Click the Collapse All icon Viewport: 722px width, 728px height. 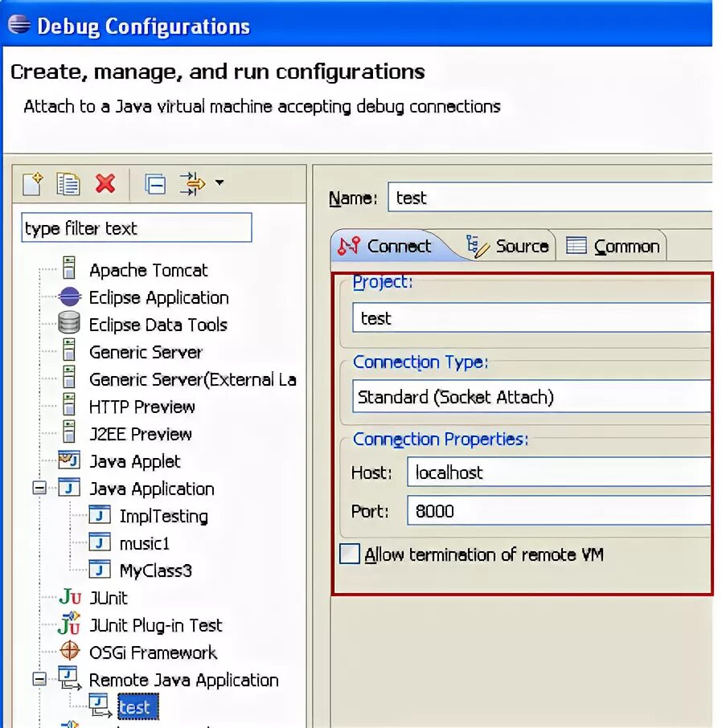pos(154,184)
